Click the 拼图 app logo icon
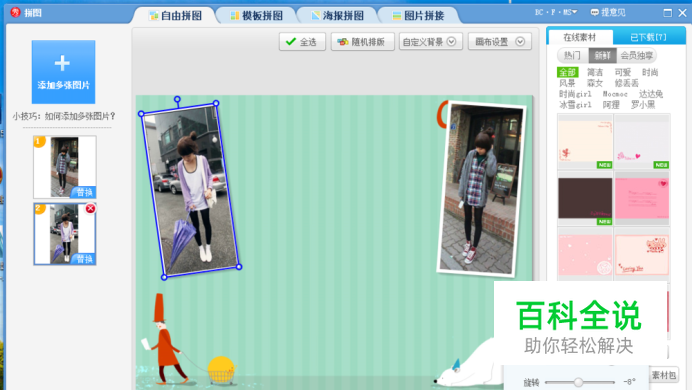 [15, 12]
